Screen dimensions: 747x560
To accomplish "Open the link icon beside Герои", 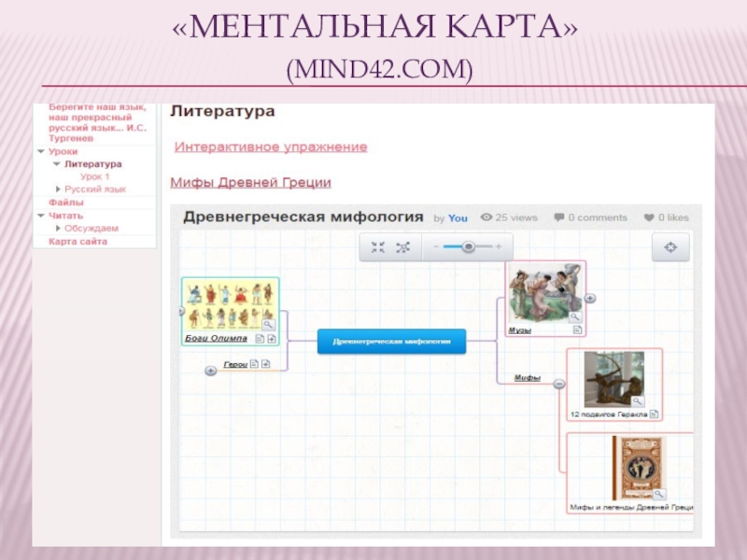I will [x=266, y=364].
